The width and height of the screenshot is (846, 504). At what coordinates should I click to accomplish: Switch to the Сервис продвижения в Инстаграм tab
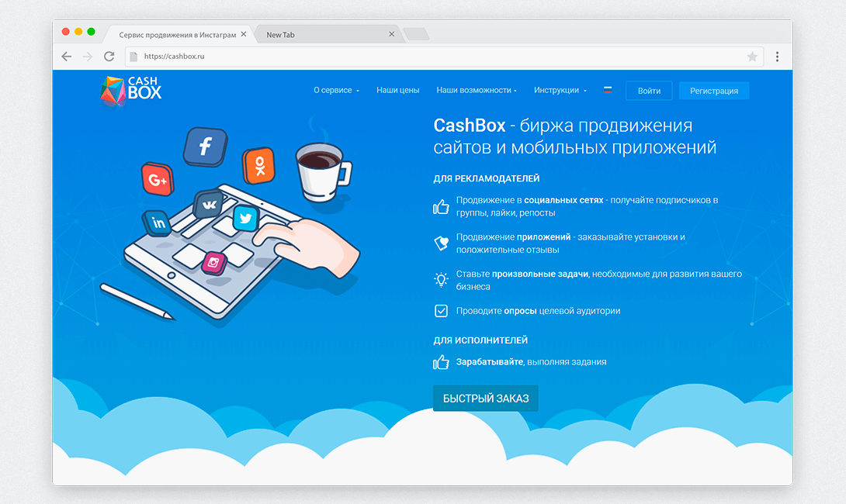pyautogui.click(x=178, y=34)
